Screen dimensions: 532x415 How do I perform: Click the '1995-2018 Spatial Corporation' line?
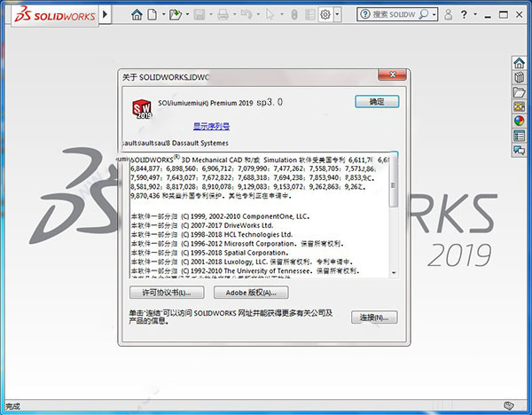click(x=209, y=253)
